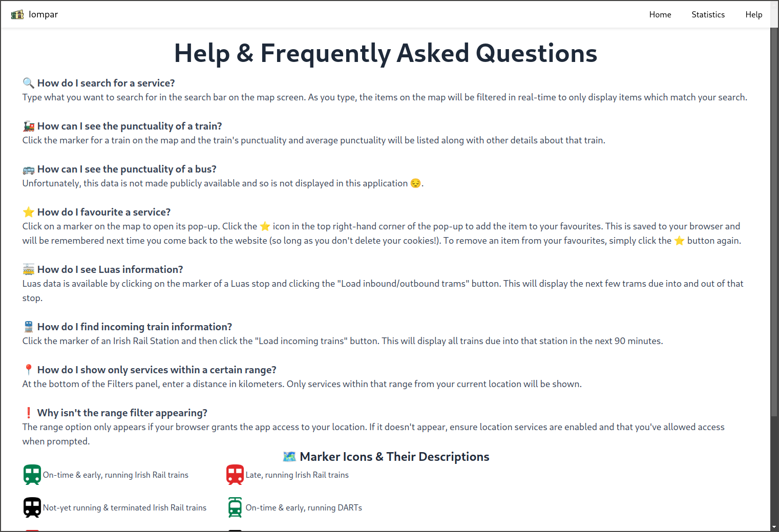This screenshot has height=532, width=779.
Task: Click the scrollbar down arrow
Action: [774, 527]
